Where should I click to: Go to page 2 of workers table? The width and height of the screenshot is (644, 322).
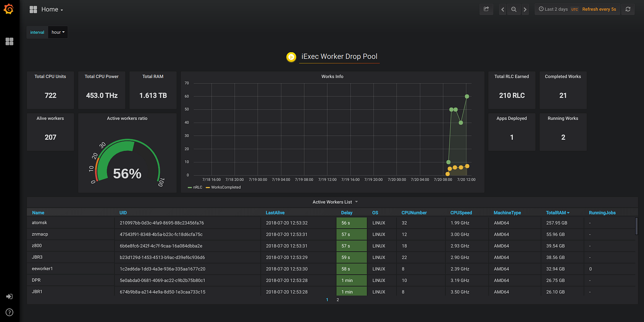[x=338, y=300]
